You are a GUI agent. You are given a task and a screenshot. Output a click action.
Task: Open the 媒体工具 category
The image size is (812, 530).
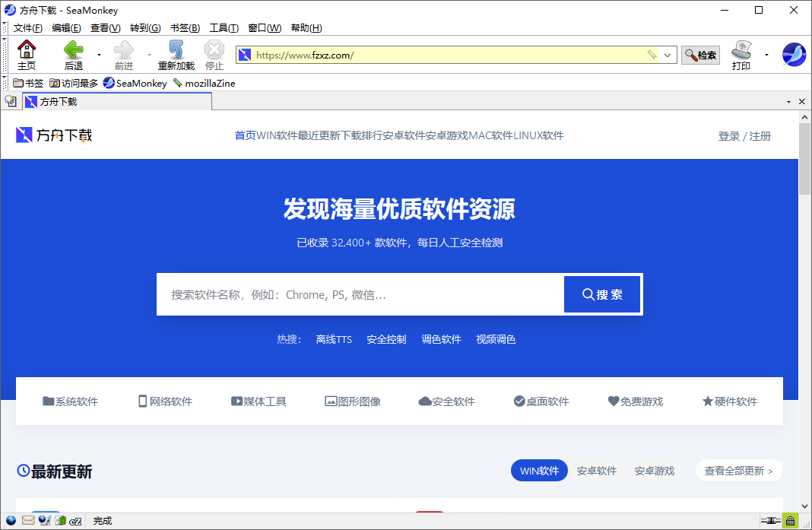pyautogui.click(x=259, y=401)
